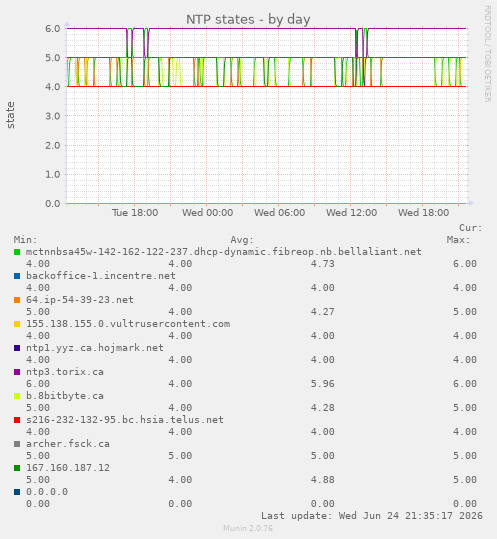Click the yellow swatch for vultrusercontent host
The image size is (497, 539).
click(17, 324)
